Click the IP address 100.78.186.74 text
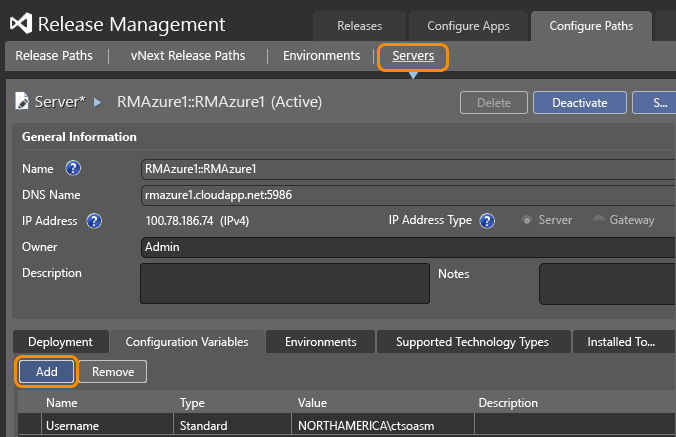The image size is (676, 437). (x=179, y=221)
